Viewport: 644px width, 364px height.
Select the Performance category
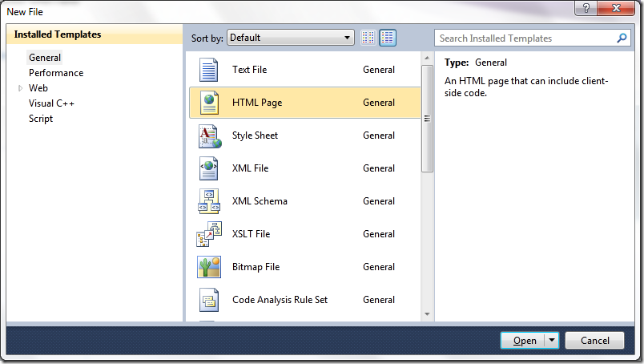click(56, 73)
